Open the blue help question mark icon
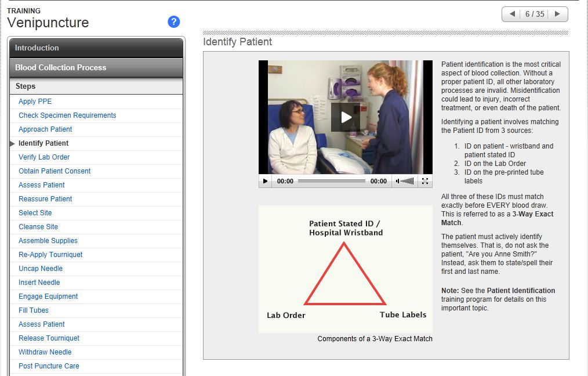Viewport: 588px width, 376px height. [x=174, y=22]
